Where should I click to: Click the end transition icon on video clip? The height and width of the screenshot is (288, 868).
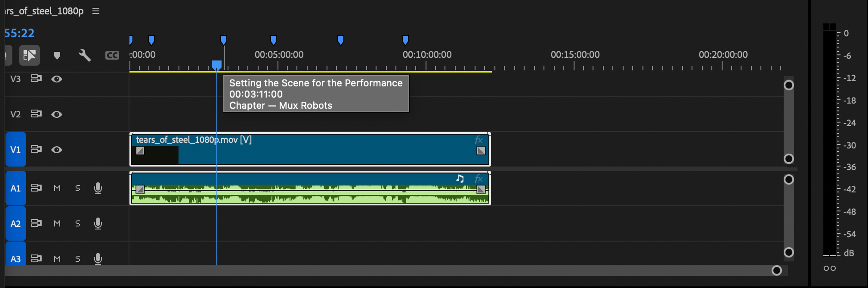[481, 151]
